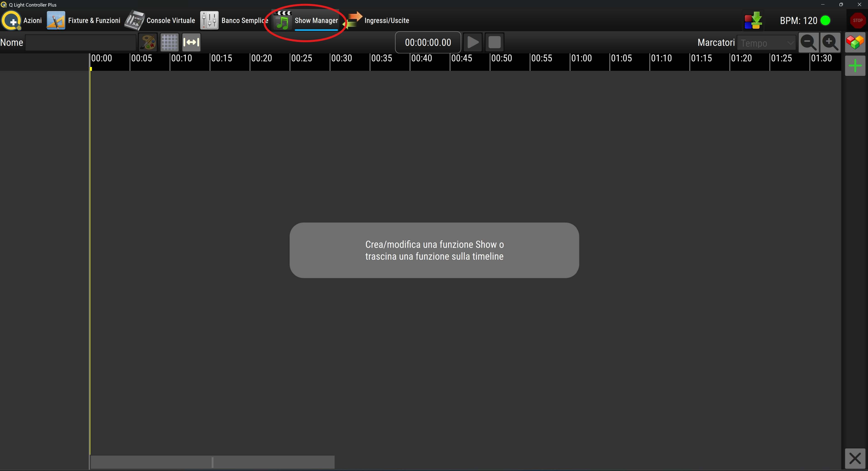868x471 pixels.
Task: Click the 00:00:00.00 time display
Action: coord(428,43)
